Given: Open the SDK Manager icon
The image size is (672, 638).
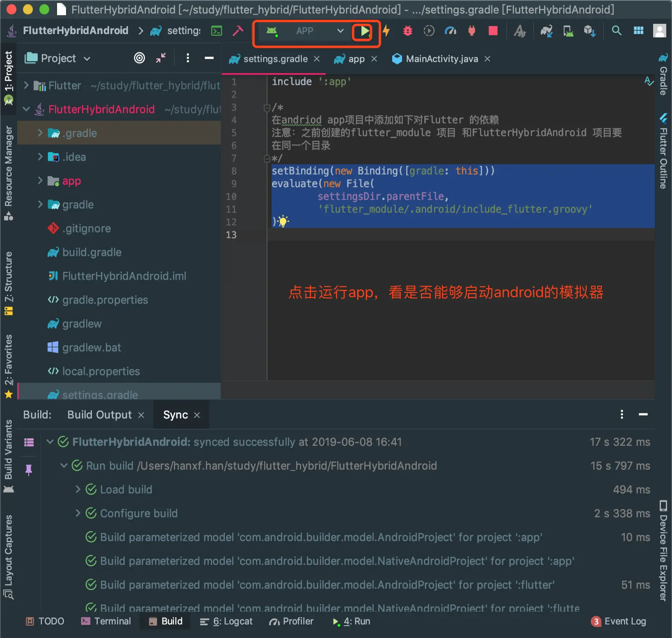Looking at the screenshot, I should 590,31.
